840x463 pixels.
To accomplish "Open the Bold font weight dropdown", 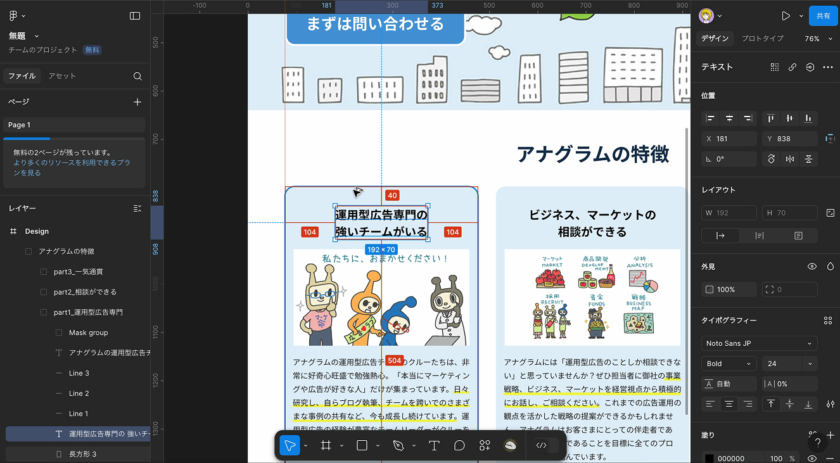I will 729,364.
